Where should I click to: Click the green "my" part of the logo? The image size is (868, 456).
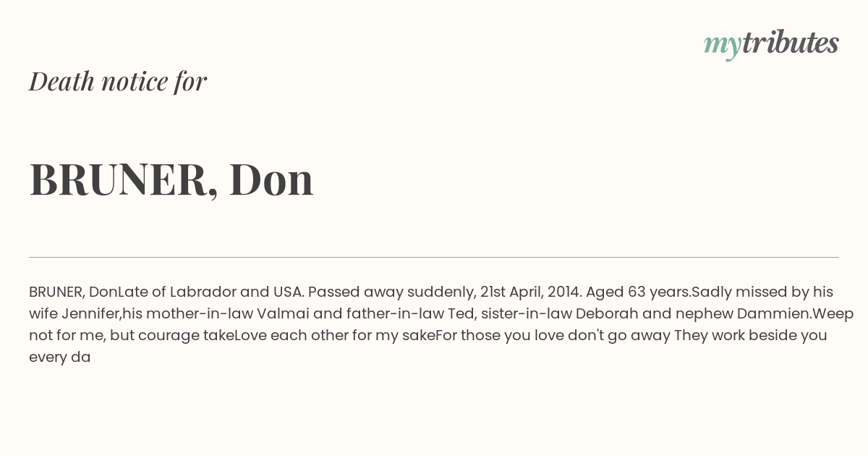(x=723, y=46)
